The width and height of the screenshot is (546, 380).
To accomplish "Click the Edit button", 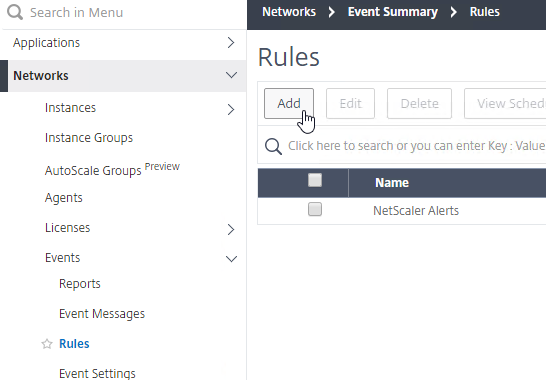I will 350,103.
